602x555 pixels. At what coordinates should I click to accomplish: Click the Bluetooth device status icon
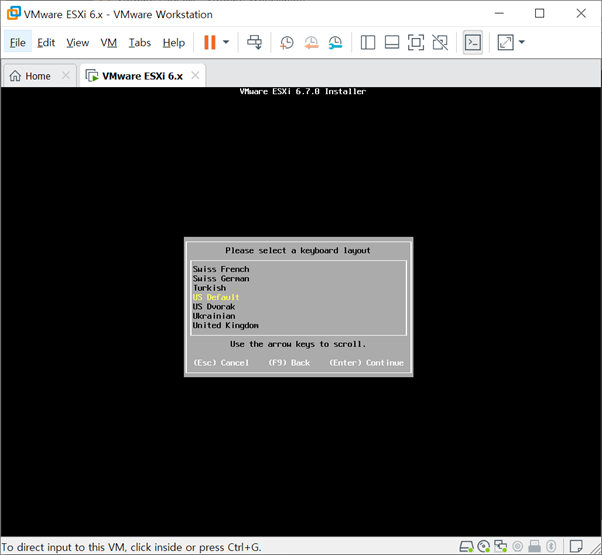551,546
